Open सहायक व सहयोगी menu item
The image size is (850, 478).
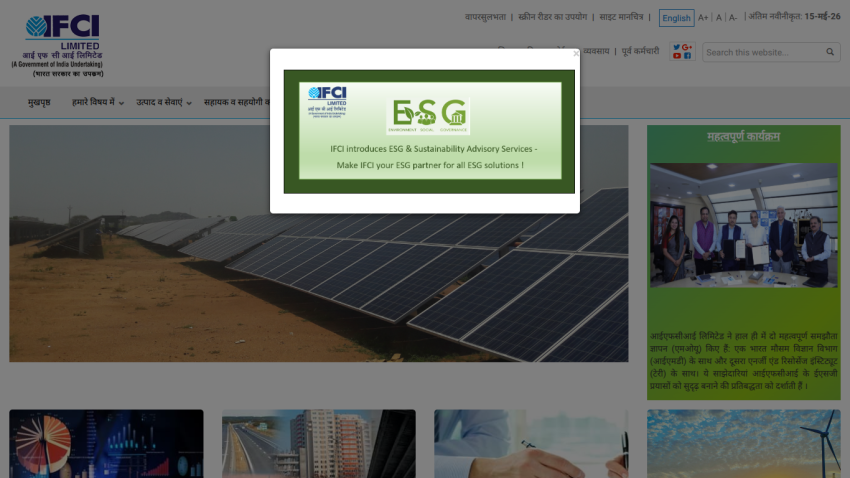tap(236, 102)
